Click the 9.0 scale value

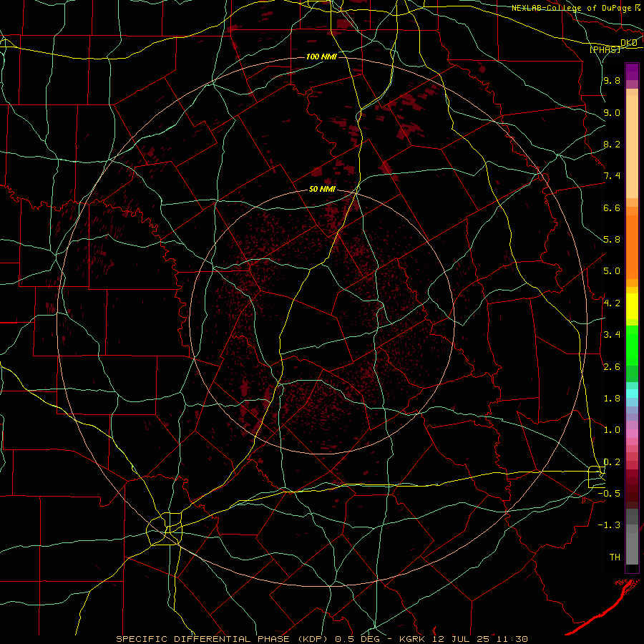[612, 112]
